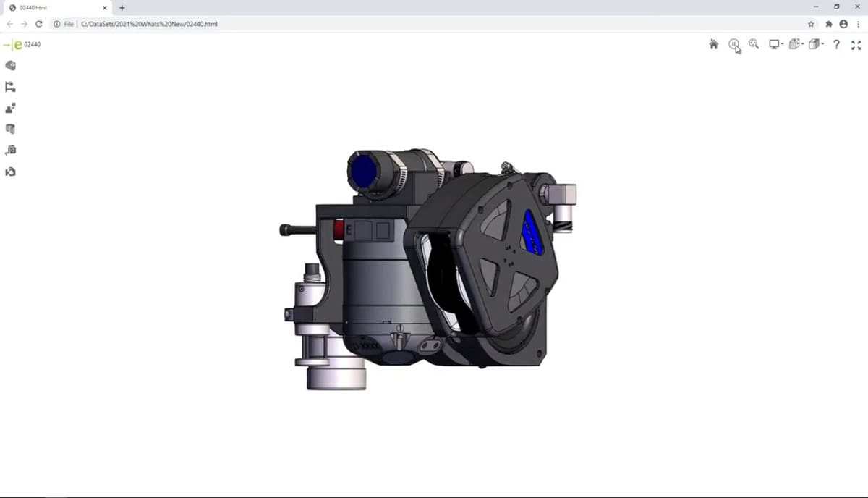Go forward in the browser
Screen dimensions: 868x498
(24, 24)
